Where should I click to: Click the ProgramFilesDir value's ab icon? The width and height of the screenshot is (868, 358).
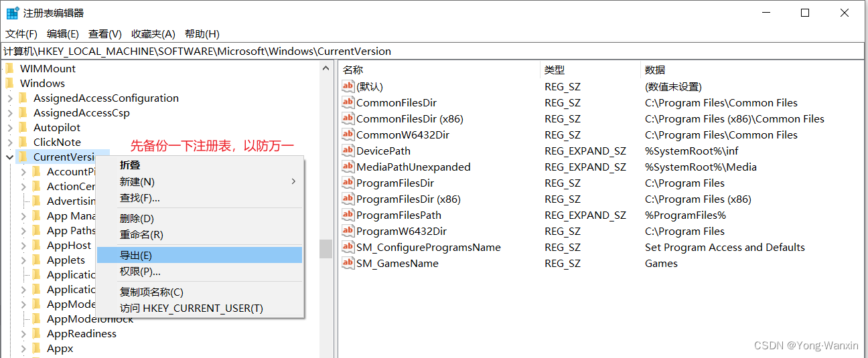[x=348, y=183]
